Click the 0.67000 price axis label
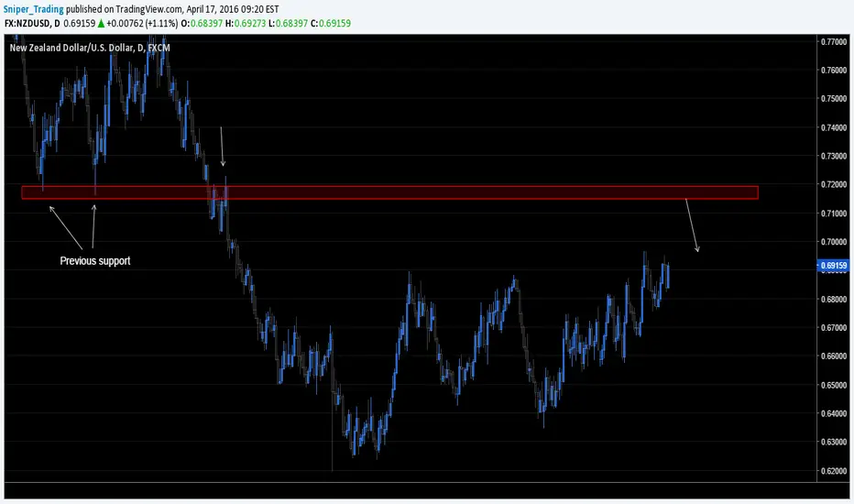 pos(834,327)
